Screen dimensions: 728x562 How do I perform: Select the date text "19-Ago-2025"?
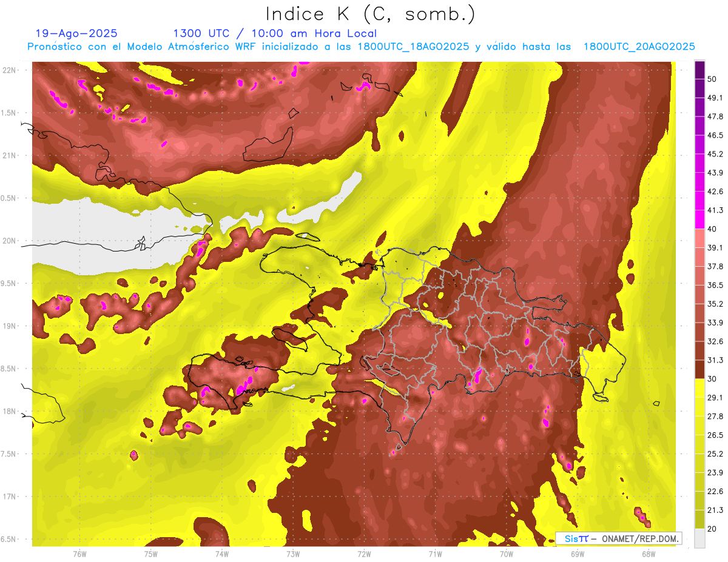point(76,33)
